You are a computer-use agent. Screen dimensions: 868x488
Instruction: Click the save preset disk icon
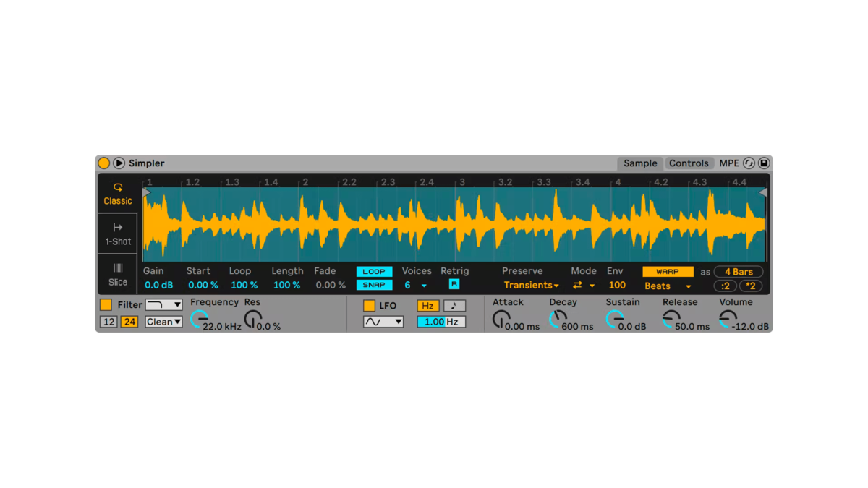tap(764, 163)
